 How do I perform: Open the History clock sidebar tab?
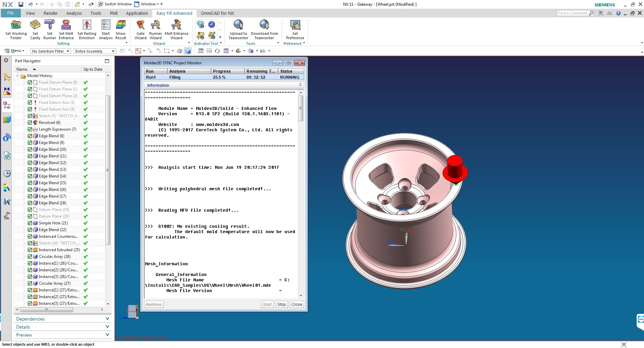coord(7,173)
